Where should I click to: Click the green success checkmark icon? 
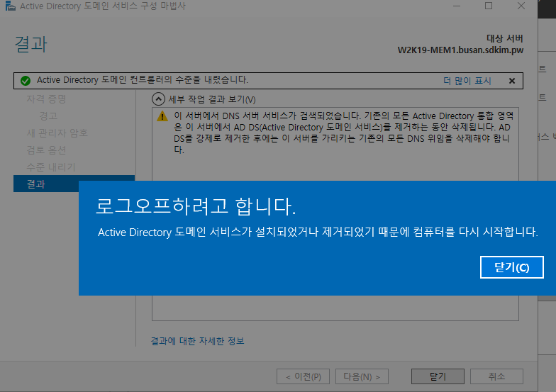(26, 81)
